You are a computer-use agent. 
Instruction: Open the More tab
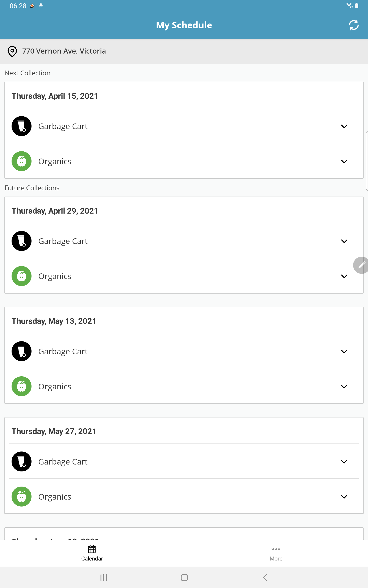276,553
